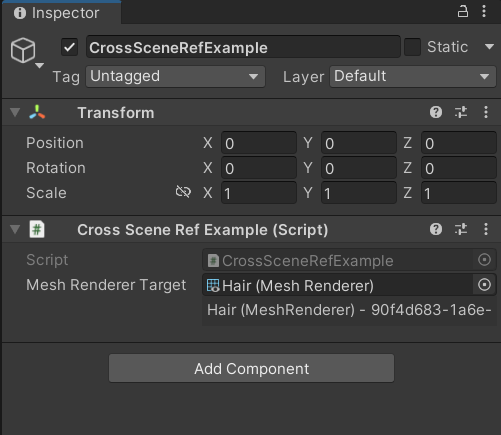
Task: Uncheck the CrossSceneRefExample active checkbox
Action: tap(69, 47)
